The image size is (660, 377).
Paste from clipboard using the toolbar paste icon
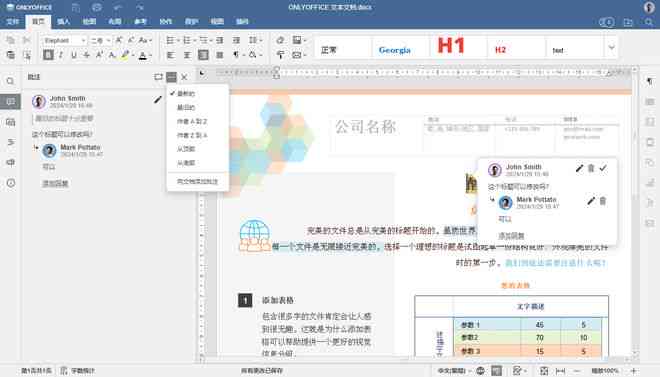11,55
